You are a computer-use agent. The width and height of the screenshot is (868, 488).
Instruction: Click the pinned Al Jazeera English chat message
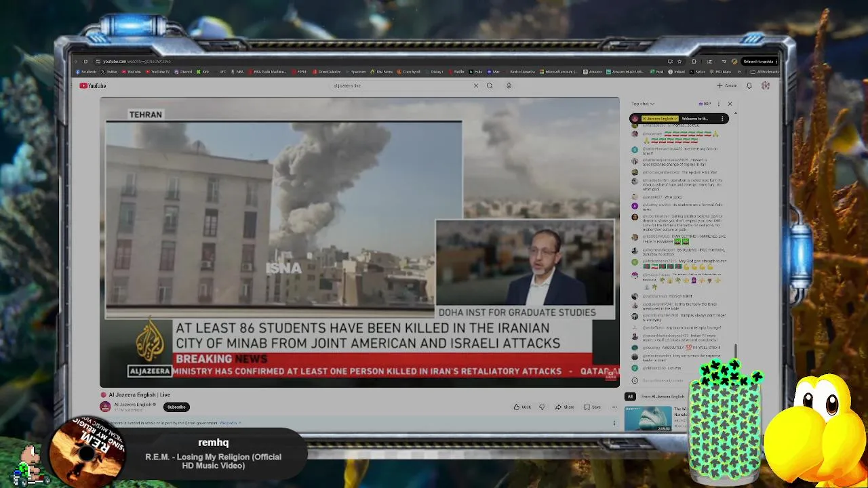click(x=679, y=119)
